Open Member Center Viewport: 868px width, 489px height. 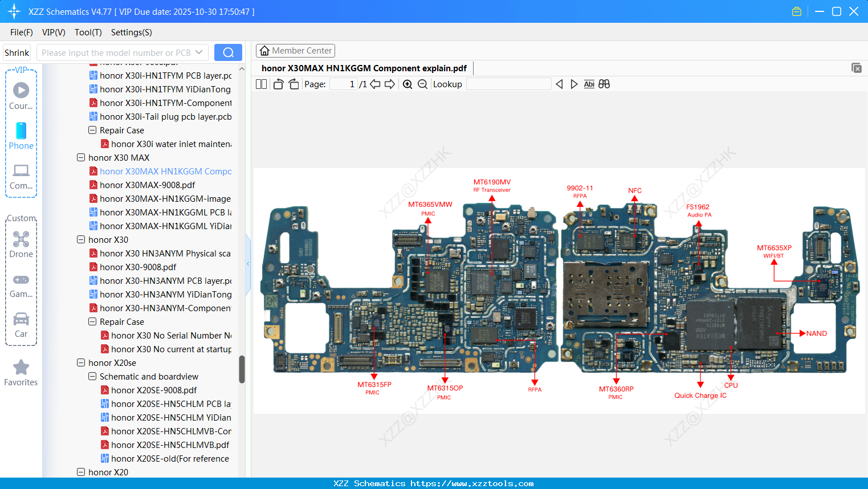[x=295, y=51]
